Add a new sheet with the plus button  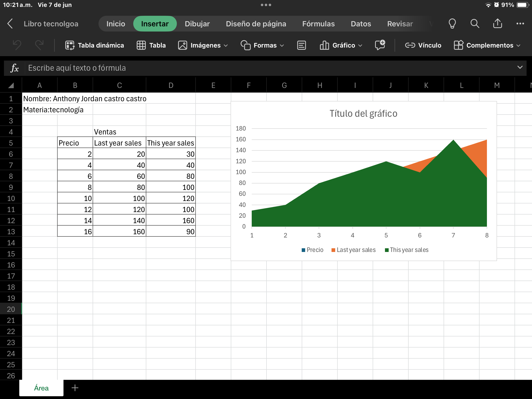75,388
